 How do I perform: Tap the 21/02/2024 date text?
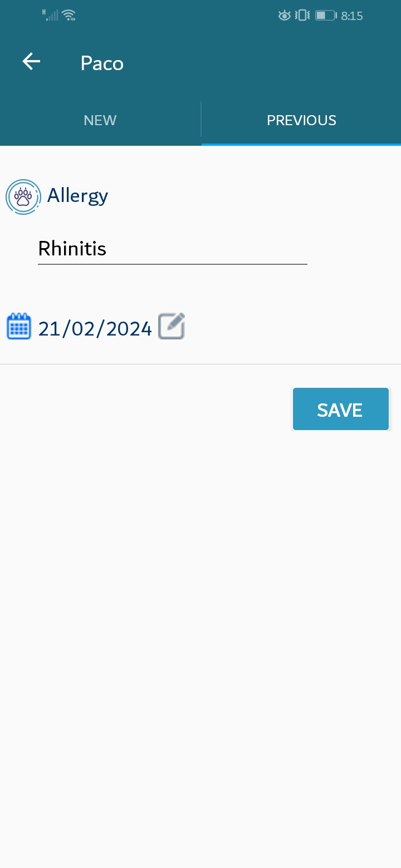point(95,329)
